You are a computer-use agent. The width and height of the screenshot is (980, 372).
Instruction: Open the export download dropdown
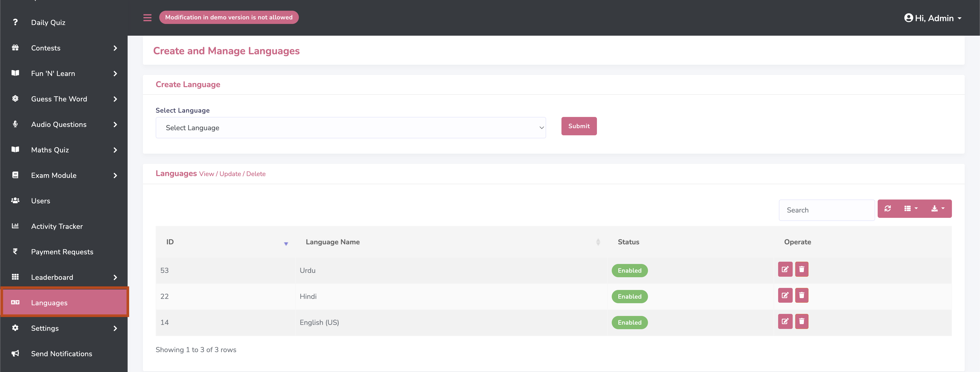tap(937, 209)
